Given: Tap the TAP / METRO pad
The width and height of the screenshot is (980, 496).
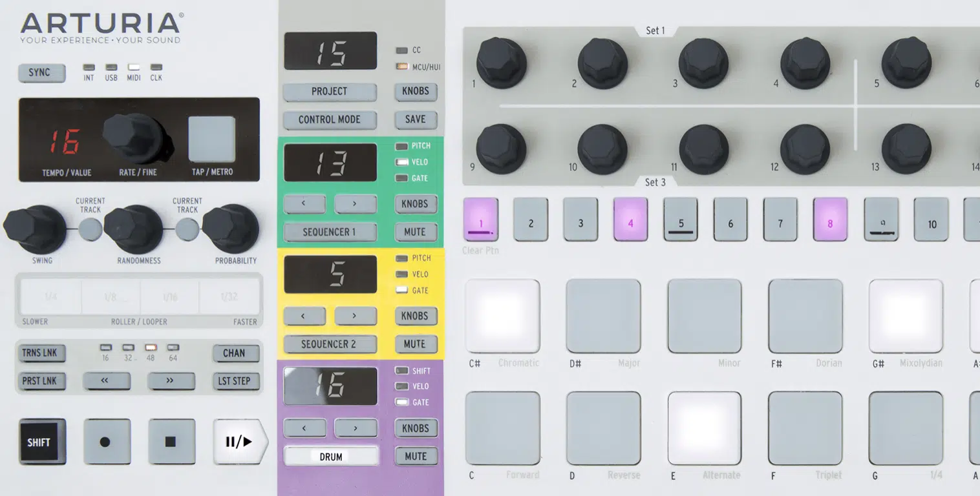Looking at the screenshot, I should pyautogui.click(x=212, y=139).
